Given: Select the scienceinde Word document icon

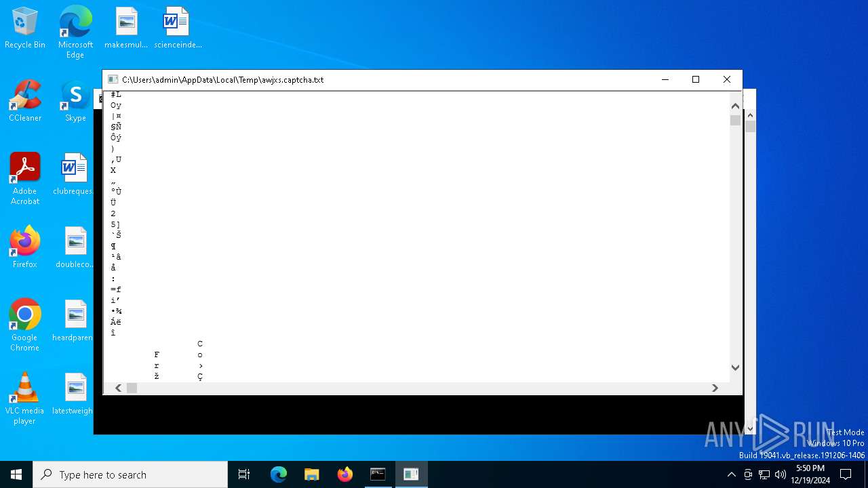Looking at the screenshot, I should (178, 28).
